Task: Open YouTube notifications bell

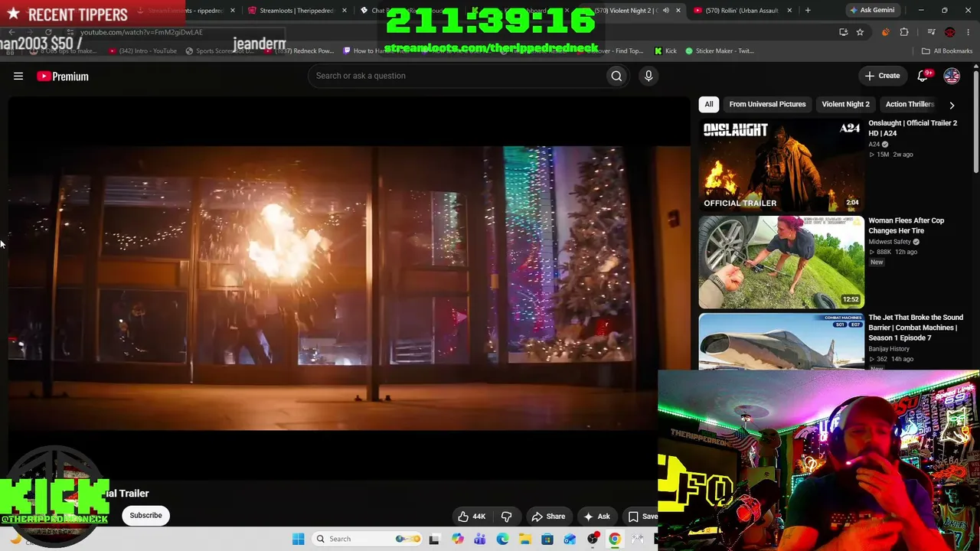Action: [923, 76]
